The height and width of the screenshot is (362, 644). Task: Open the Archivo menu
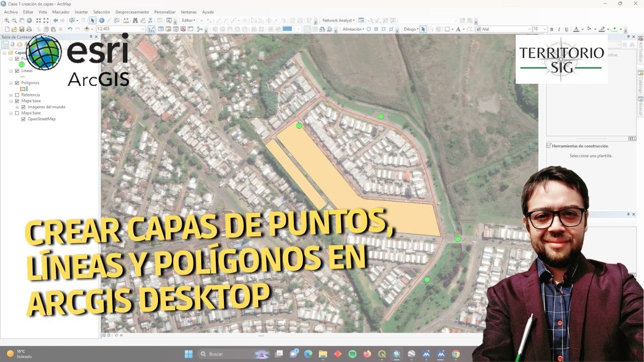tap(11, 12)
